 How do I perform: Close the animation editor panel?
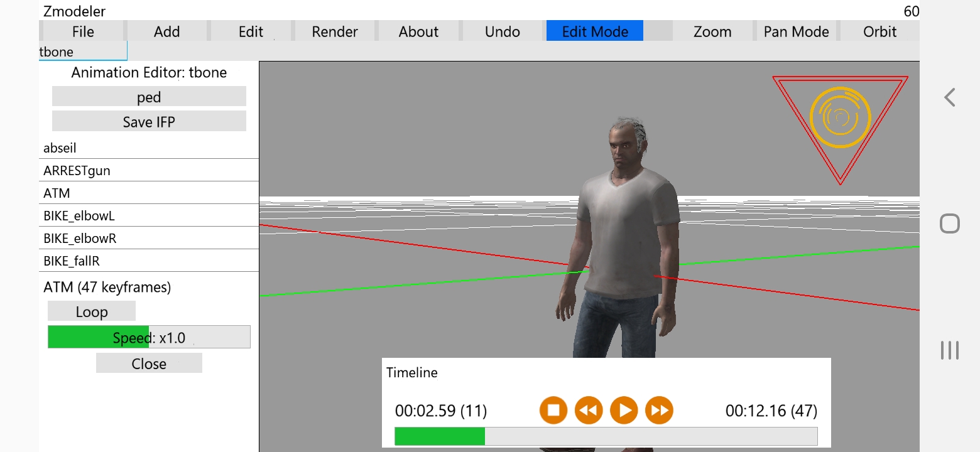(149, 363)
